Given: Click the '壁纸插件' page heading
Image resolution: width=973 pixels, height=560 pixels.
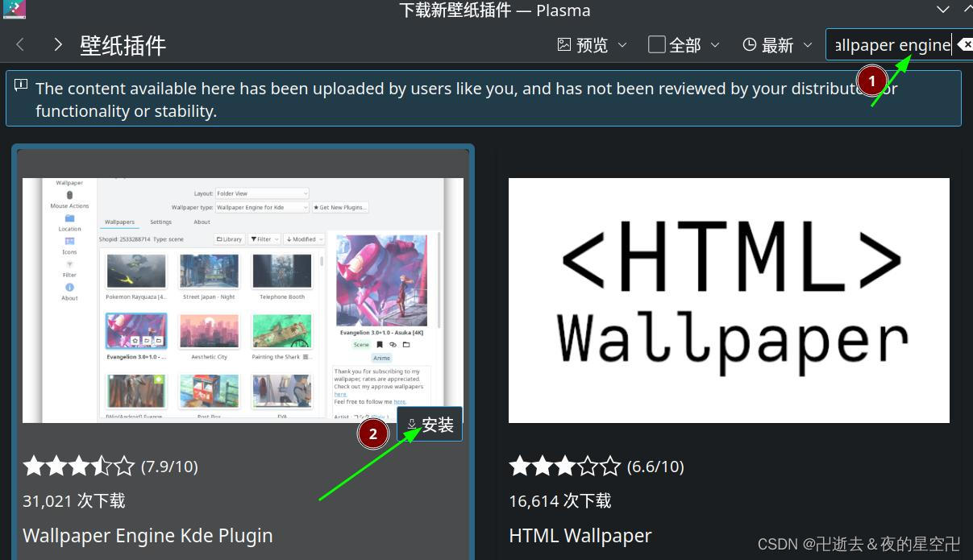Looking at the screenshot, I should coord(123,45).
